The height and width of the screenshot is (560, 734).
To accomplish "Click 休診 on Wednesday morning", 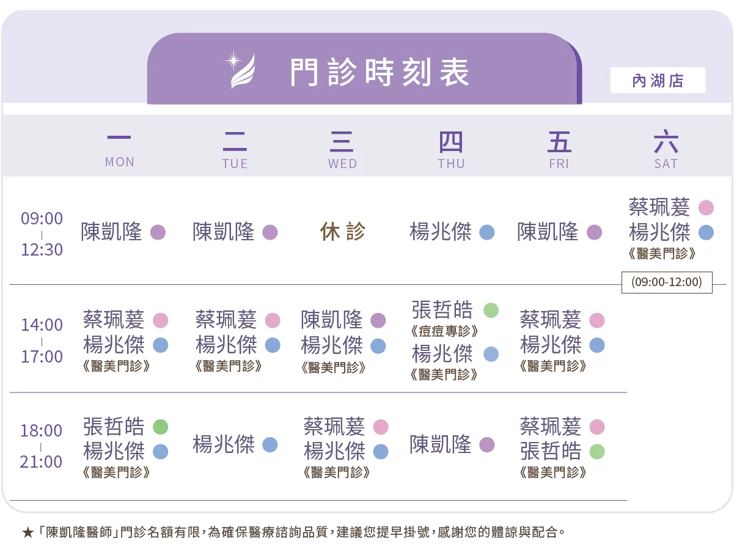I will [342, 232].
